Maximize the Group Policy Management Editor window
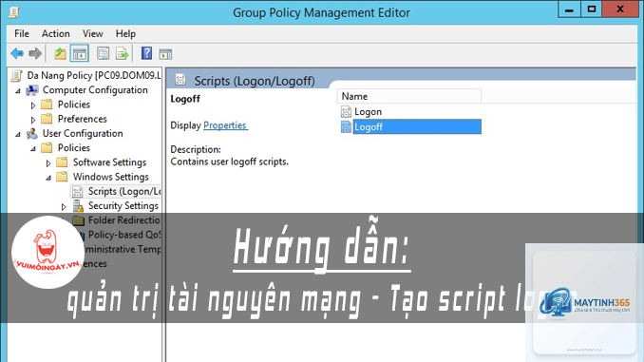 (x=592, y=10)
